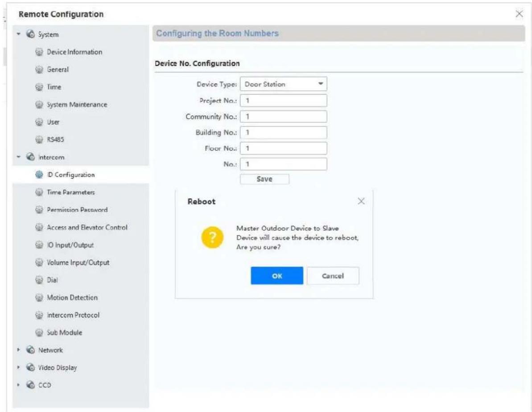Cancel the reboot dialog

[333, 276]
